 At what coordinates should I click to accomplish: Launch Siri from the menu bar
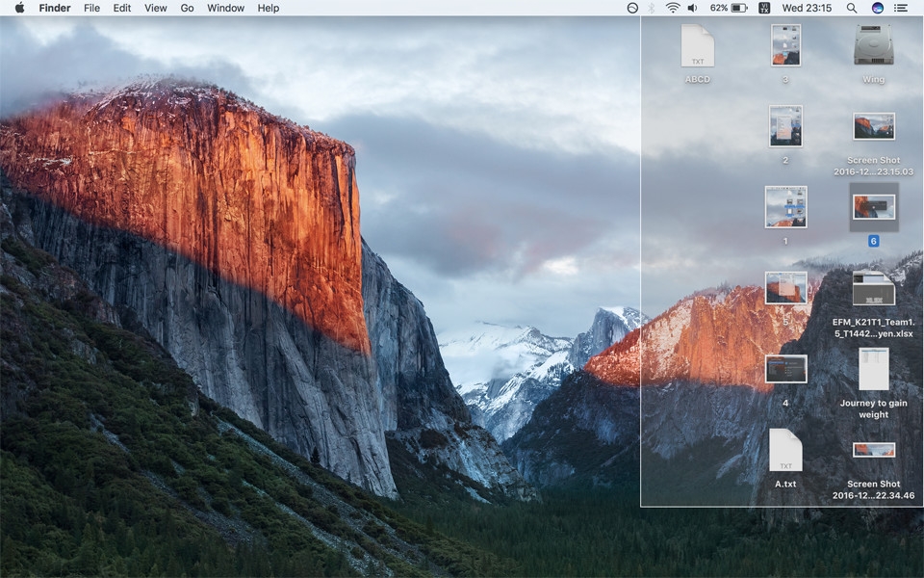(877, 8)
